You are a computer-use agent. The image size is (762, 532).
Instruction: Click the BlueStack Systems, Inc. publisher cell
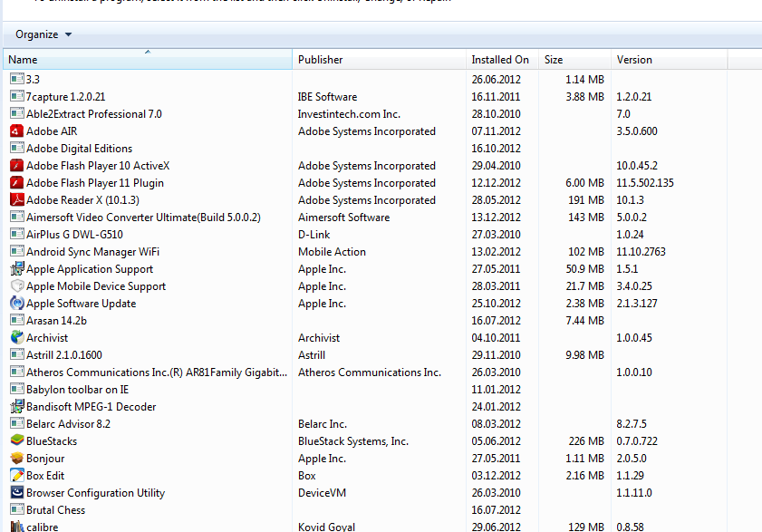pos(353,441)
